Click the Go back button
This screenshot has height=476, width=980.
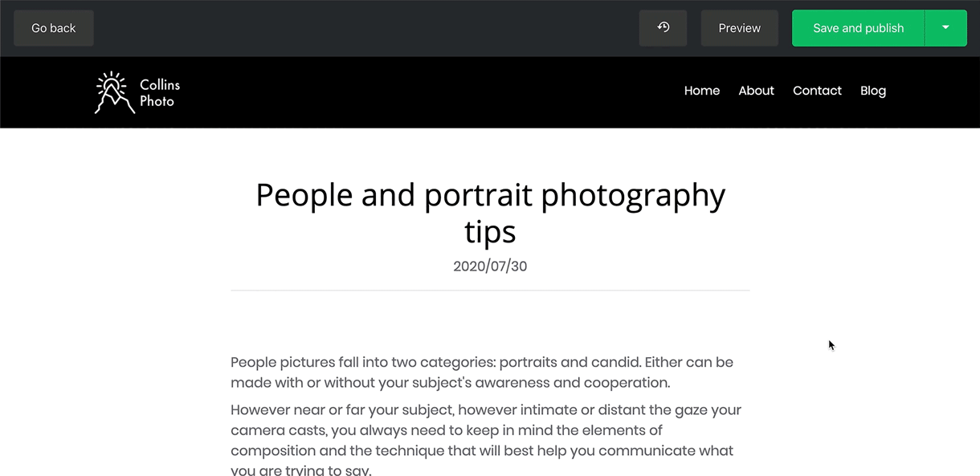(x=54, y=28)
